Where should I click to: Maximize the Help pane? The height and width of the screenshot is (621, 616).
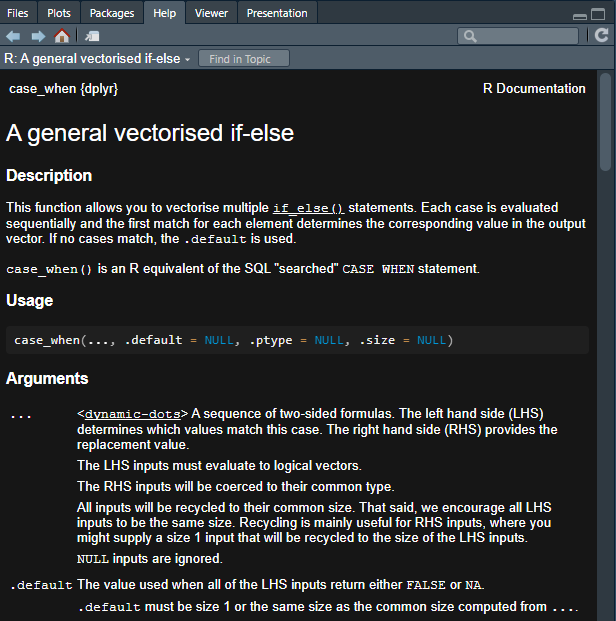(x=598, y=14)
